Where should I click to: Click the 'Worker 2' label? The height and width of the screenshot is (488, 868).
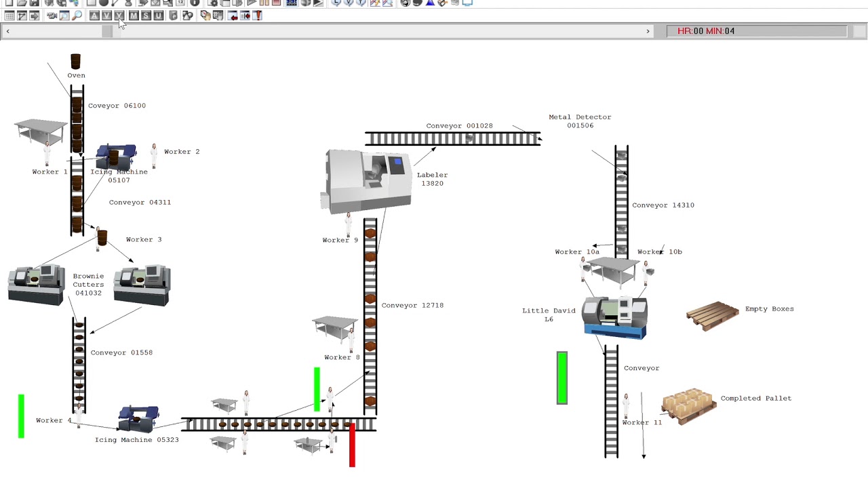pyautogui.click(x=182, y=152)
